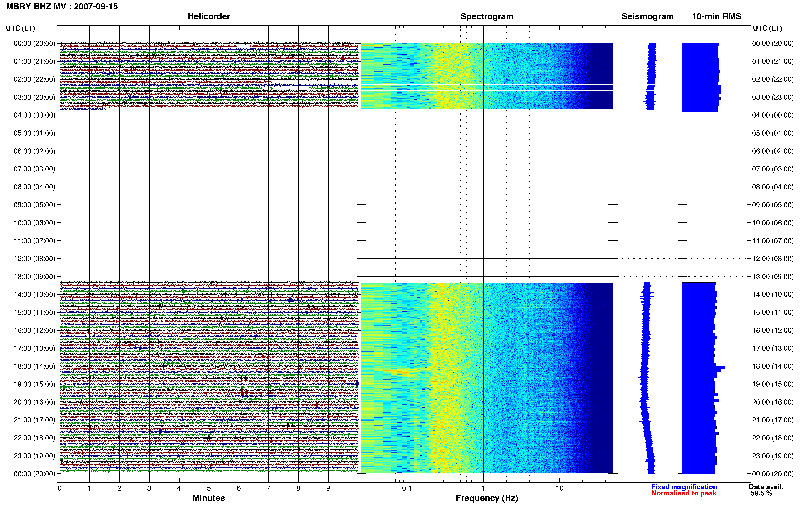The width and height of the screenshot is (812, 508).
Task: Click the blue 'Fixed magnification' legend text
Action: coord(684,487)
